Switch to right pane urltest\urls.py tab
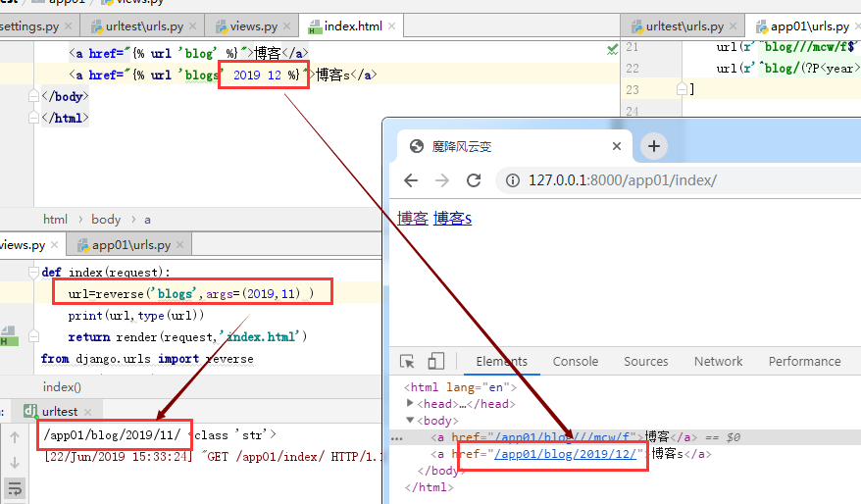Screen dimensions: 861x504 [x=684, y=25]
